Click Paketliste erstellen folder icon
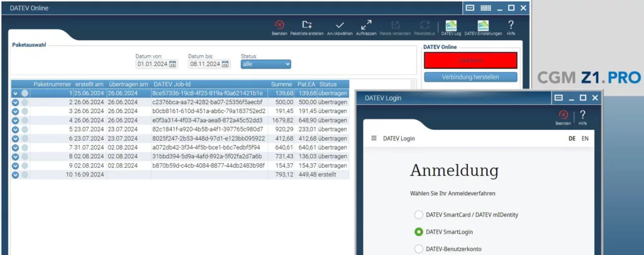644x255 pixels. tap(307, 25)
